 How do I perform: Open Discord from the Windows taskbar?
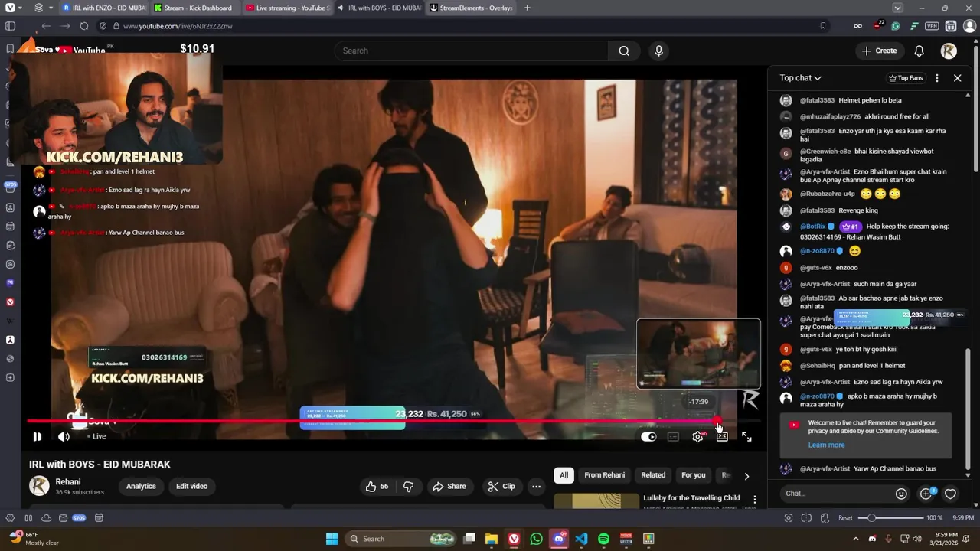pos(559,539)
